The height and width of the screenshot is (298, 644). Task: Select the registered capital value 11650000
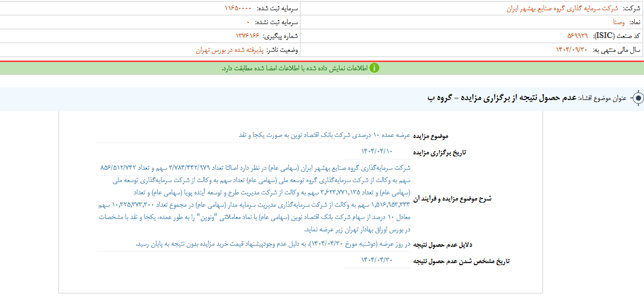238,9
